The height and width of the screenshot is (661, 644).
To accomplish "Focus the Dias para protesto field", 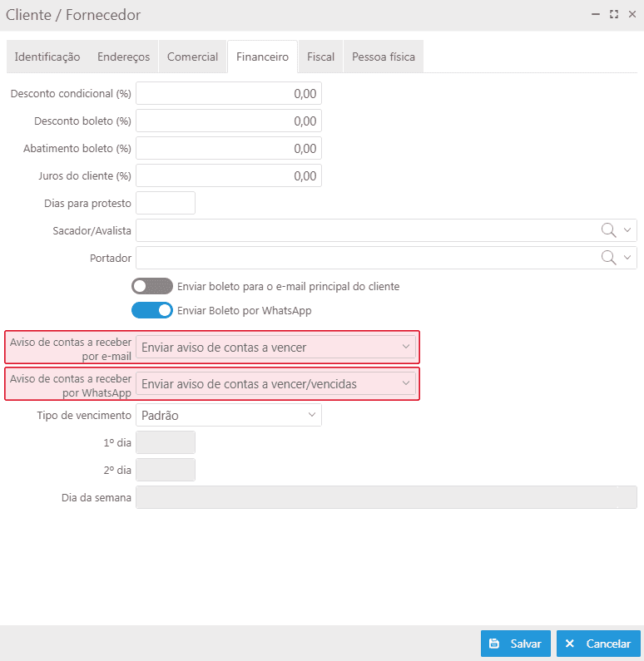I will pos(165,203).
